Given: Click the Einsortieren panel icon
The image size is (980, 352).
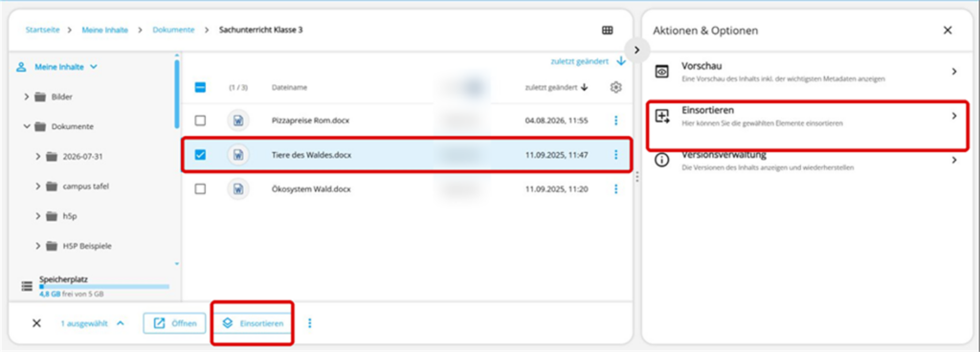Looking at the screenshot, I should (x=662, y=116).
